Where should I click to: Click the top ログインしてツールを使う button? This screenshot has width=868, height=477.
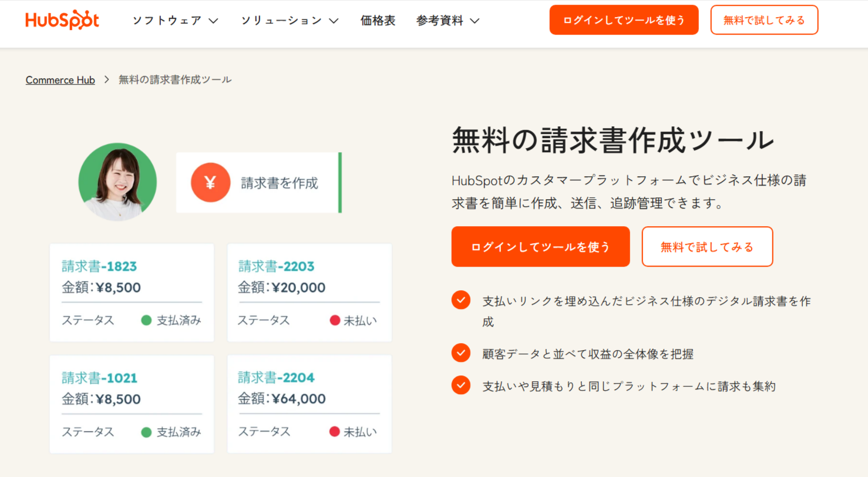(624, 19)
